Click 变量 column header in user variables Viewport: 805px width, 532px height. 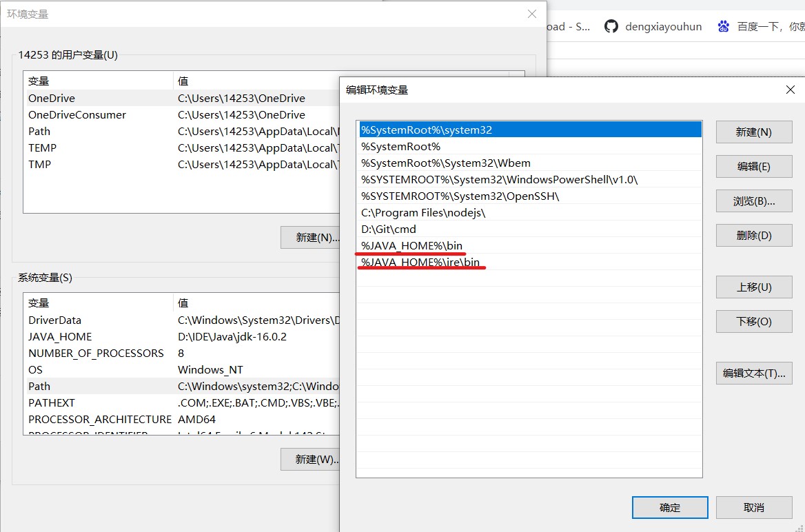click(99, 81)
